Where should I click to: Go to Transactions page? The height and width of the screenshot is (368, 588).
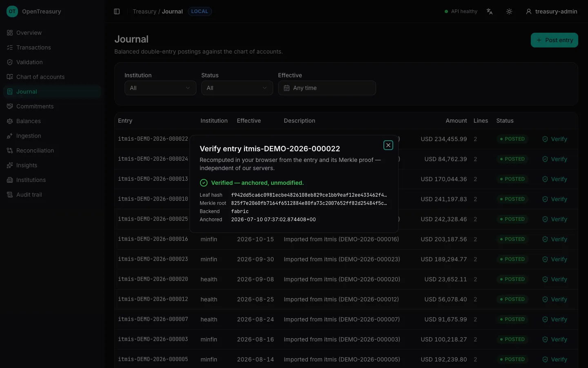pos(52,47)
